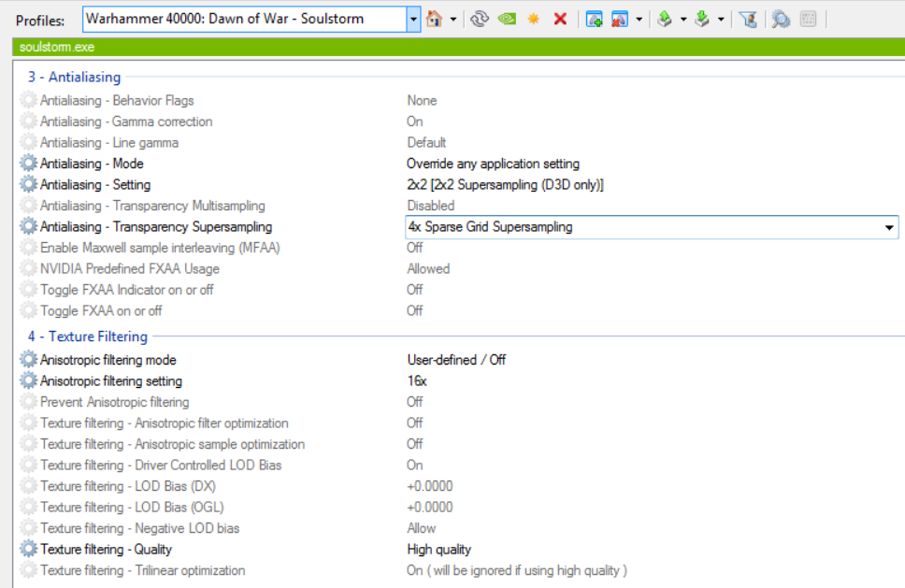The height and width of the screenshot is (588, 905).
Task: Select Enable Maxwell sample interleaving (MFAA) row
Action: click(x=459, y=248)
